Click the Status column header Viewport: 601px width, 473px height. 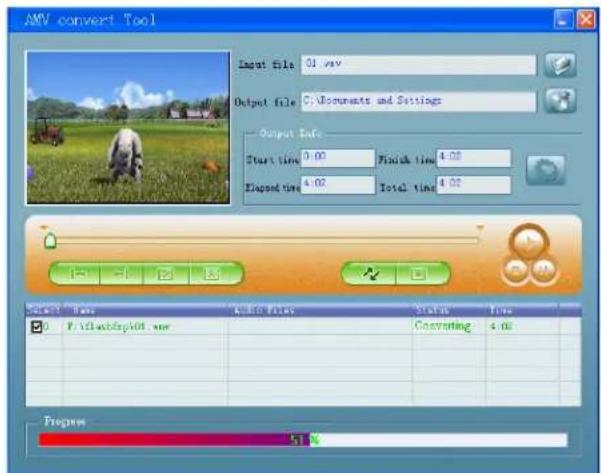click(449, 310)
